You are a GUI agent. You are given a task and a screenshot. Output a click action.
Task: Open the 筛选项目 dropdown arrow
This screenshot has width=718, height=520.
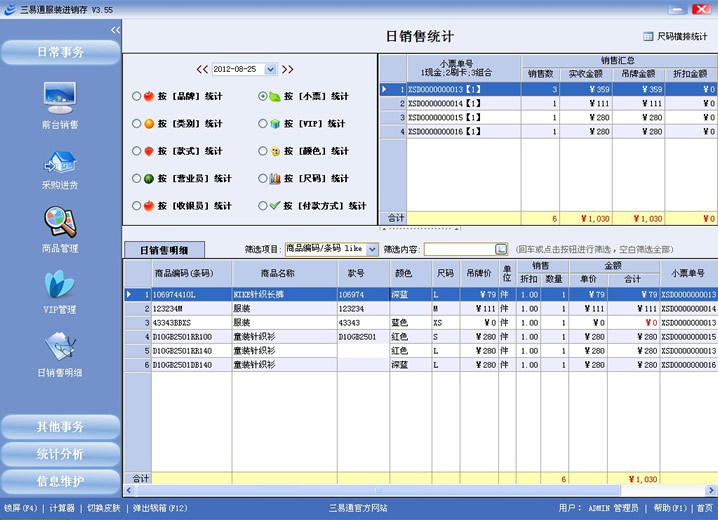point(372,249)
